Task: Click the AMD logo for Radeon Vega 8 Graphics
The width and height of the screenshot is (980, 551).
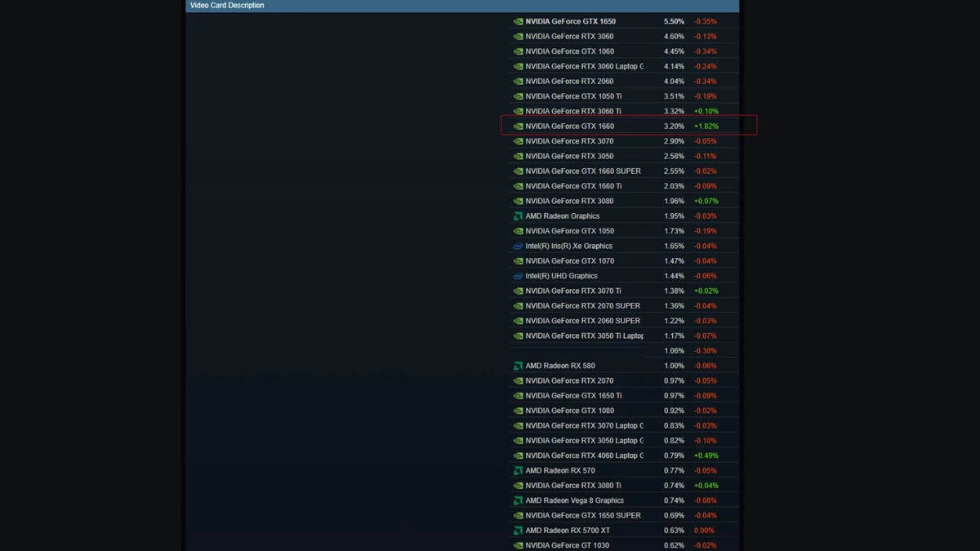Action: click(518, 501)
